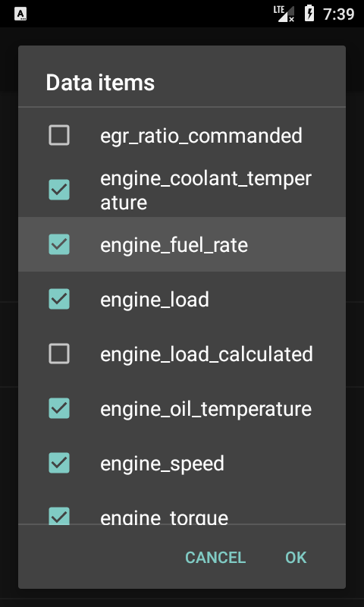Viewport: 364px width, 607px height.
Task: Tap the engine_coolant_temperature label text
Action: click(x=206, y=190)
